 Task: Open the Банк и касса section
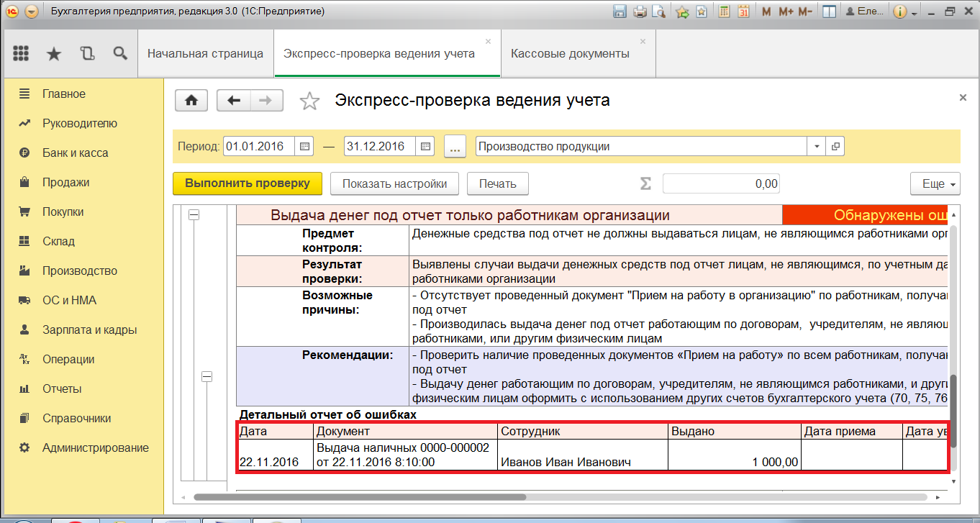(75, 153)
